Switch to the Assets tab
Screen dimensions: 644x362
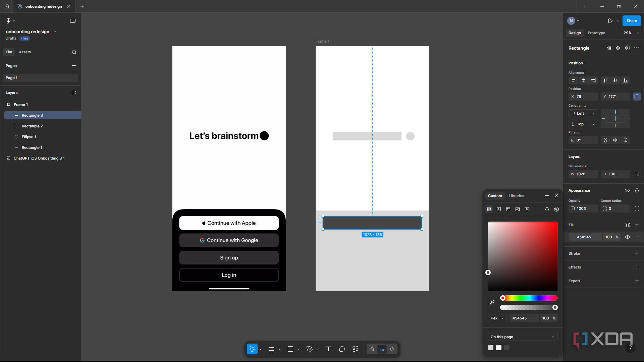[x=25, y=52]
